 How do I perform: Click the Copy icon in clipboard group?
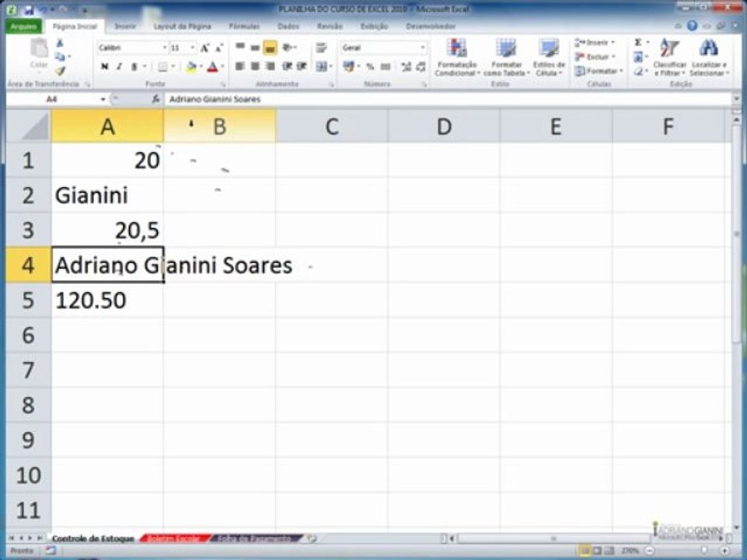coord(60,57)
